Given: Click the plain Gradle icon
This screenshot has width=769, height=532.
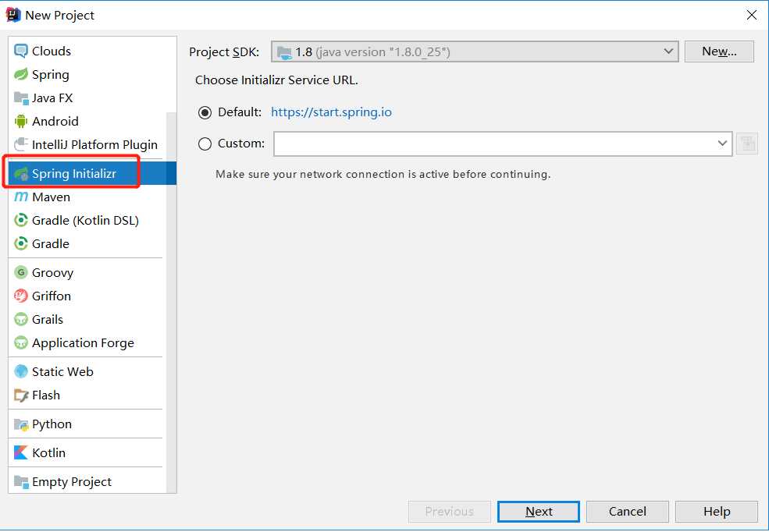Looking at the screenshot, I should click(x=20, y=243).
